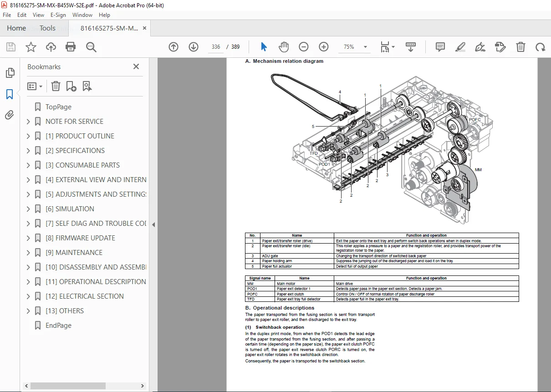Open the Help menu
Image resolution: width=551 pixels, height=392 pixels.
tap(104, 15)
